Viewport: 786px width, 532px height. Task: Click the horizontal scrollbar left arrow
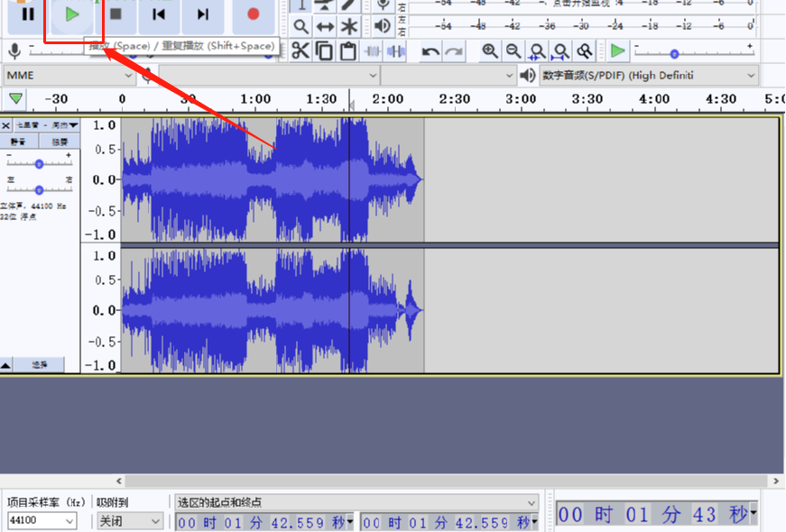tap(119, 481)
